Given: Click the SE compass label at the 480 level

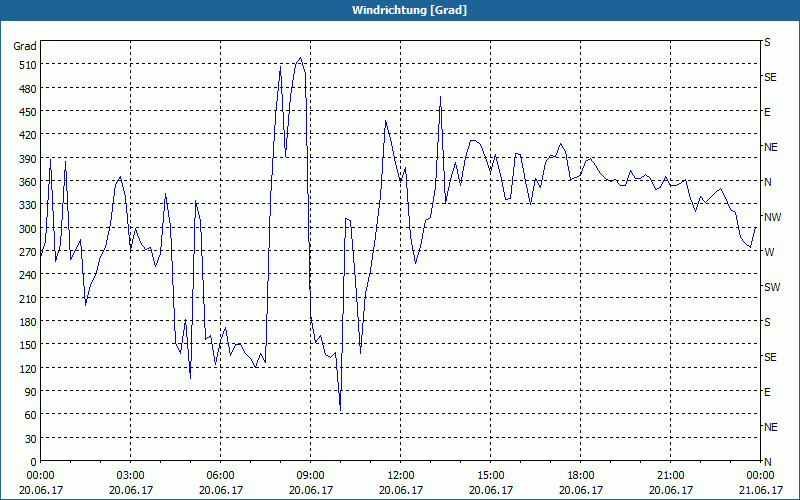Looking at the screenshot, I should (x=770, y=77).
